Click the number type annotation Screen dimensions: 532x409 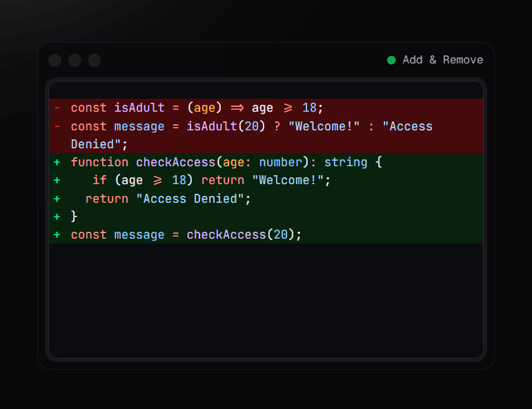click(x=281, y=163)
